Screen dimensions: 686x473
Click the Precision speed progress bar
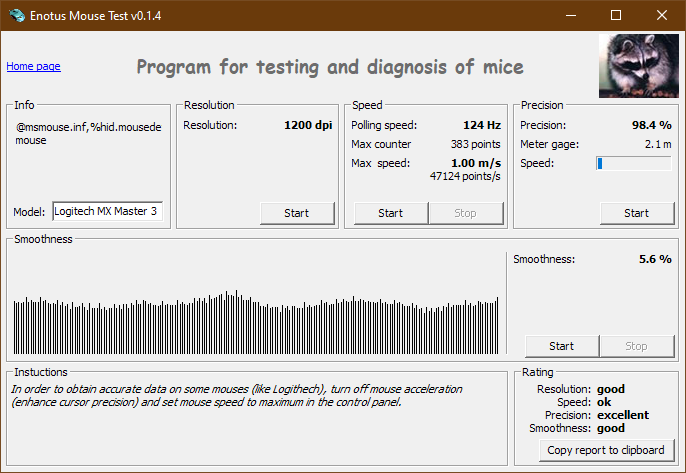point(634,164)
